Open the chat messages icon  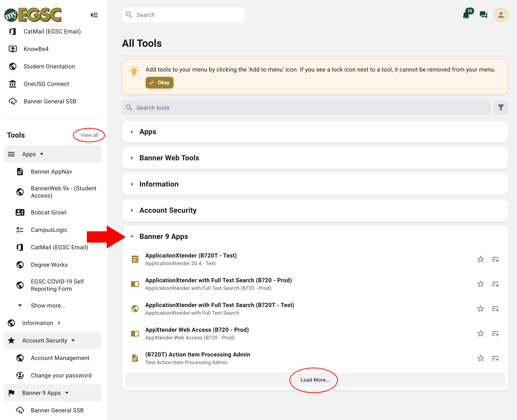(x=483, y=15)
